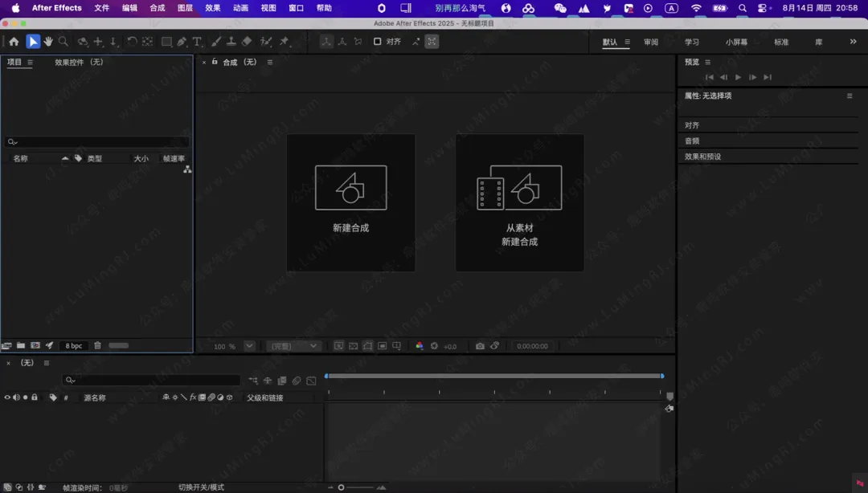Viewport: 868px width, 493px height.
Task: Click the timeline zoom slider handle
Action: pos(342,487)
